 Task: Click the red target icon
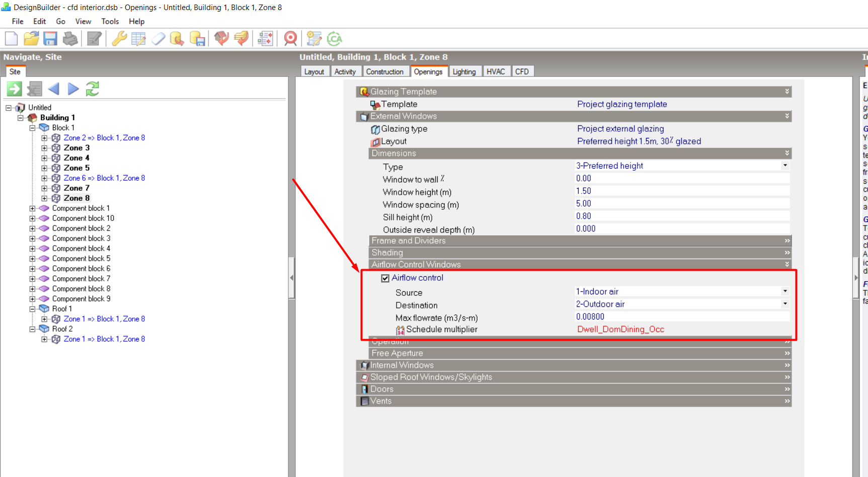[x=290, y=39]
